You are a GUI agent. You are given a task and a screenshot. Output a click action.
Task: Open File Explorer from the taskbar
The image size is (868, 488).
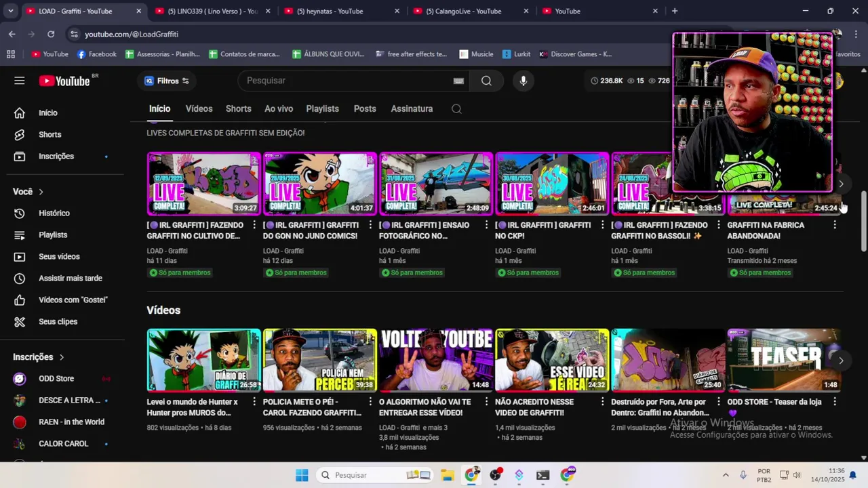coord(447,475)
